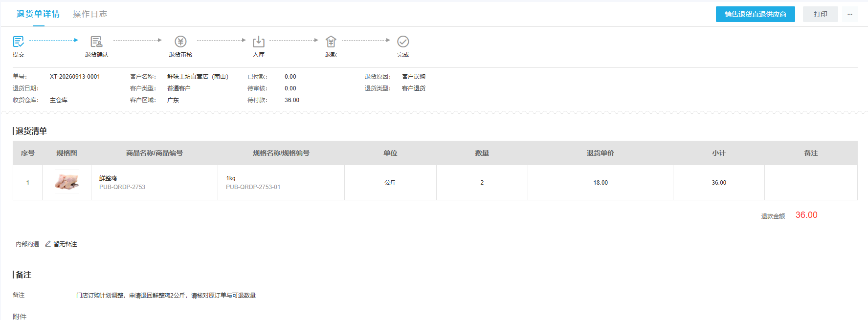This screenshot has height=320, width=868.
Task: Switch to the 退货单详情 tab
Action: [38, 14]
